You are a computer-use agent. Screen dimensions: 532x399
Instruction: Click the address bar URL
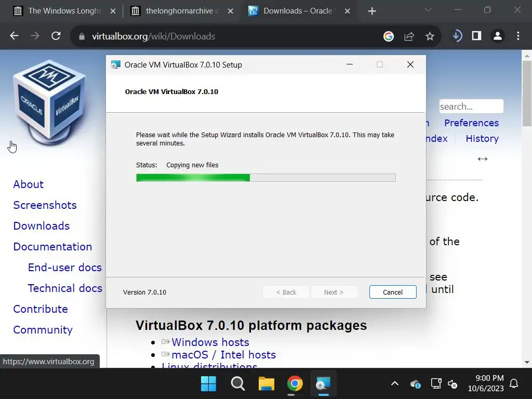click(x=153, y=36)
